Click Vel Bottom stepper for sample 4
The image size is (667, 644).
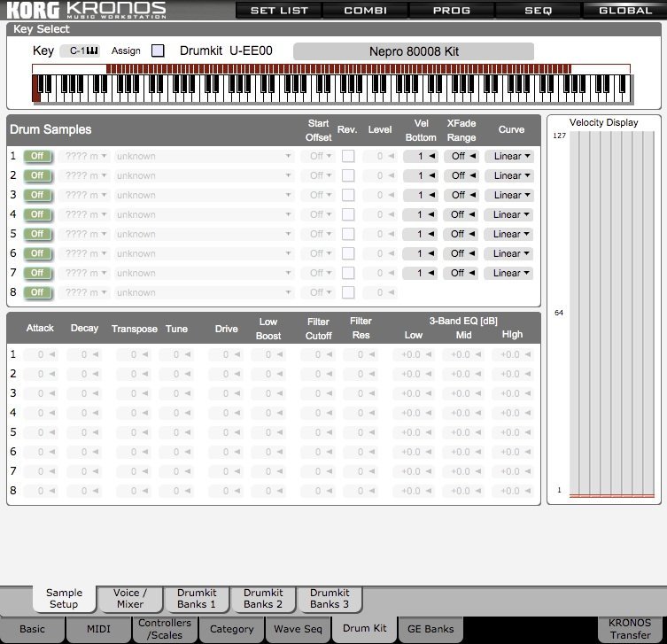point(420,214)
